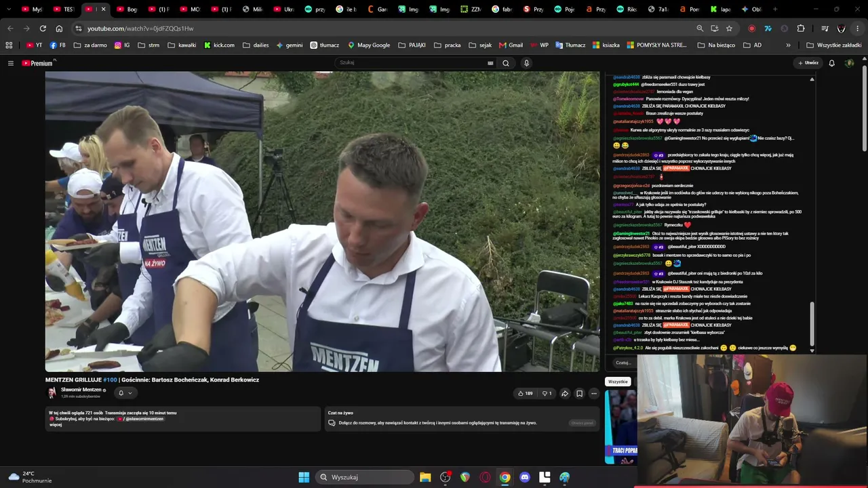Open the browser extensions puzzle icon
The width and height of the screenshot is (868, 488).
[x=801, y=28]
